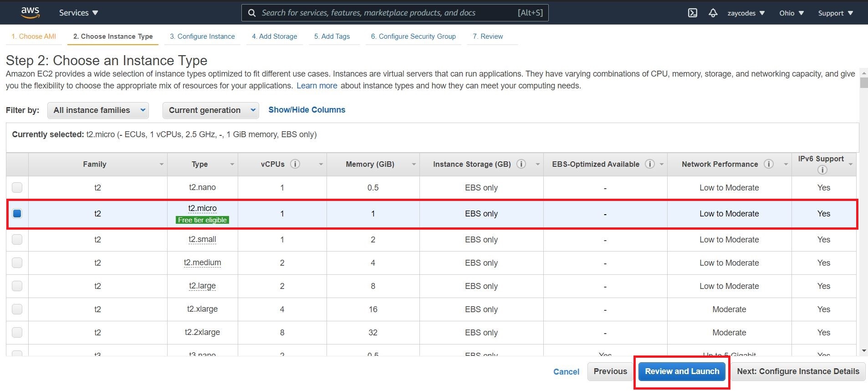Show vCPUs column info icon
This screenshot has height=391, width=868.
point(295,164)
